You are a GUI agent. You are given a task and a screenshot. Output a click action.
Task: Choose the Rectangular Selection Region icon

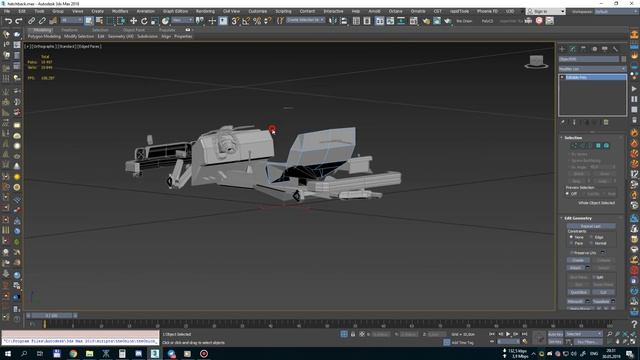(110, 20)
